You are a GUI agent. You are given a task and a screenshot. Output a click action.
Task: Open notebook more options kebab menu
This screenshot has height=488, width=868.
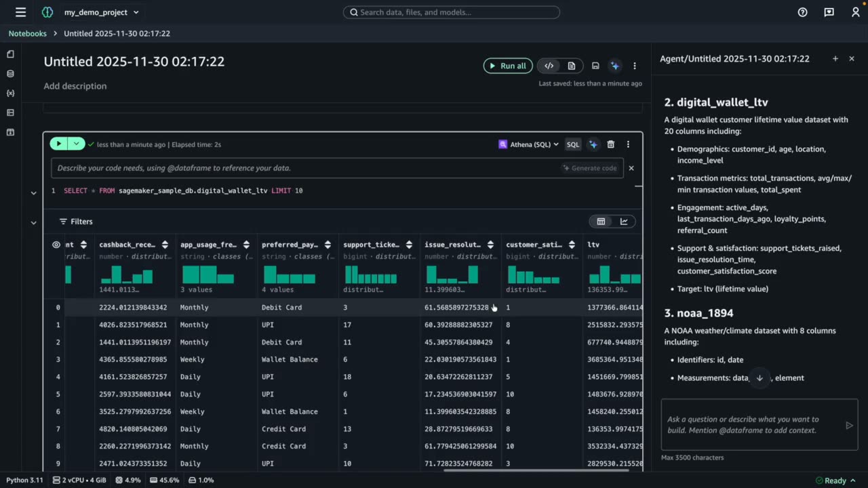tap(635, 66)
